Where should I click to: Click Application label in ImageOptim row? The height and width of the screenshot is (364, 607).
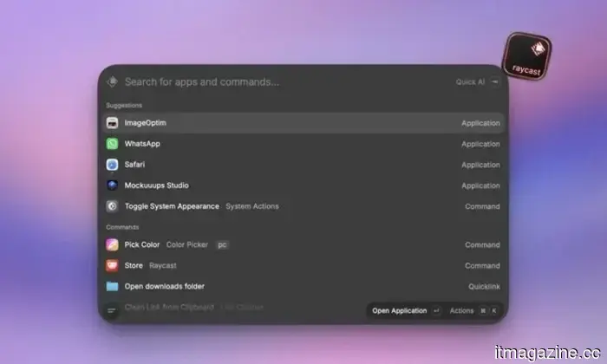pos(480,123)
